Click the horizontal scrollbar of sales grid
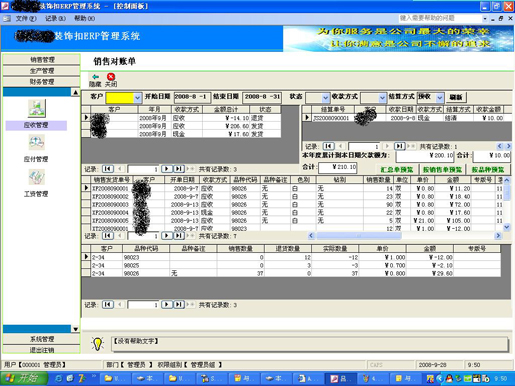 point(404,236)
